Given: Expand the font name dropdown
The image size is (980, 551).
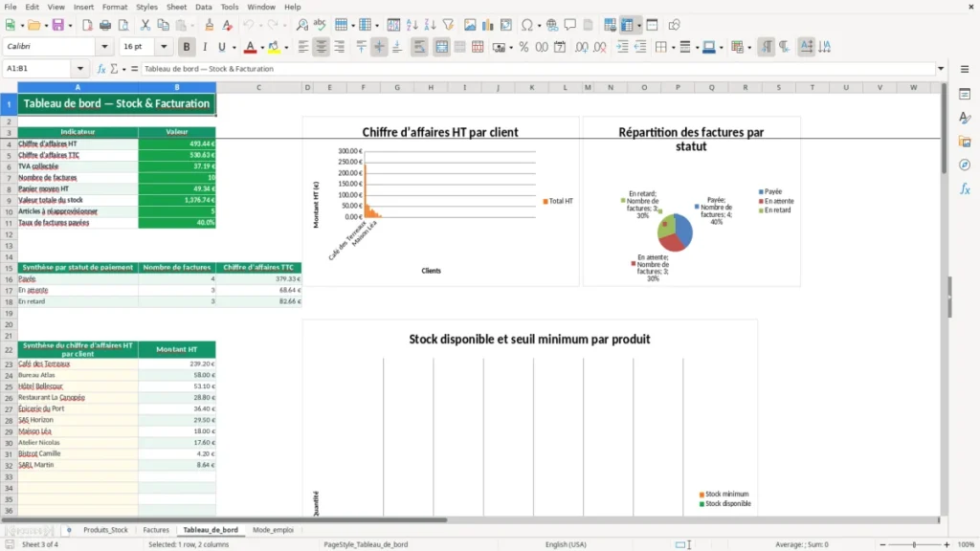Looking at the screenshot, I should (104, 46).
